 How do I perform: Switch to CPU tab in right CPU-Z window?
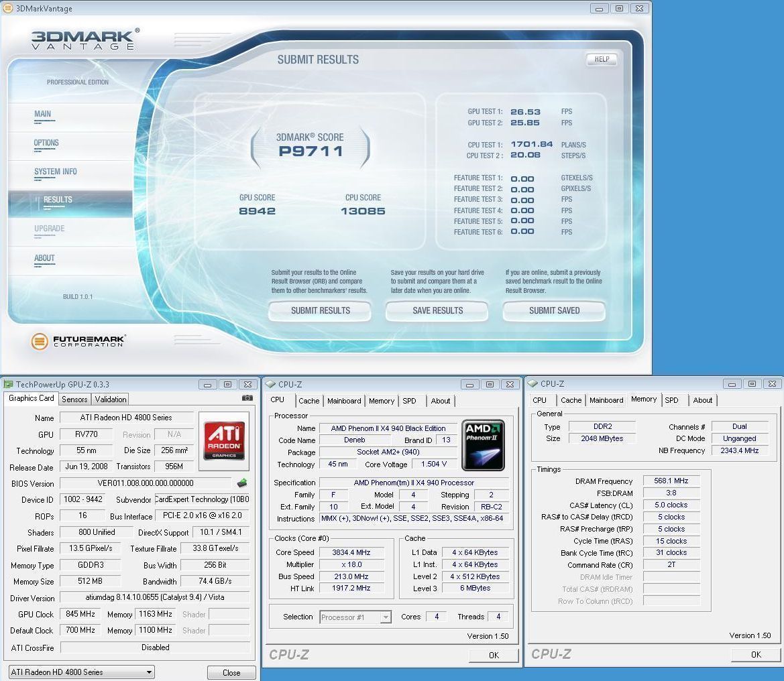(x=539, y=400)
